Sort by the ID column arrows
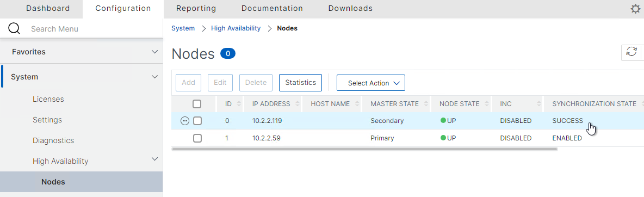Screen dimensions: 644x197 [x=239, y=104]
